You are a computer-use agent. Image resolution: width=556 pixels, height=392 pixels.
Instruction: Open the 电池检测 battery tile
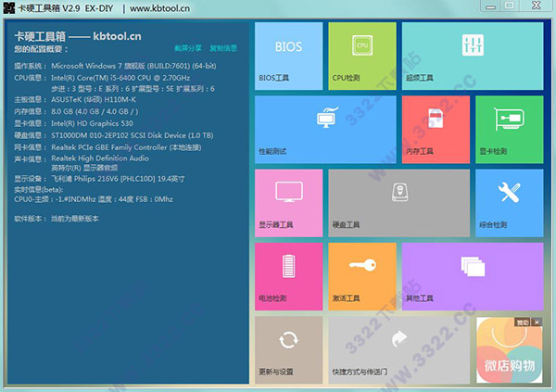[x=288, y=276]
